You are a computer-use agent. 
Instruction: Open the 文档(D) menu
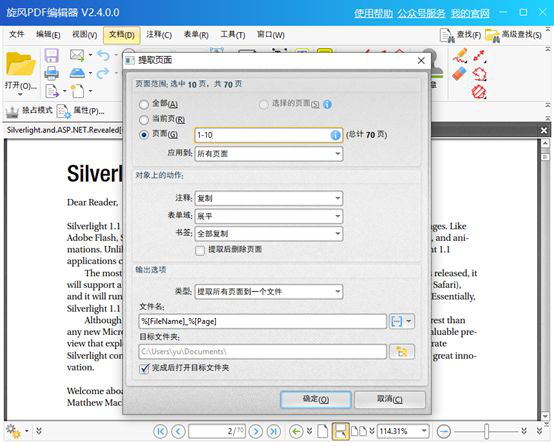(x=122, y=35)
